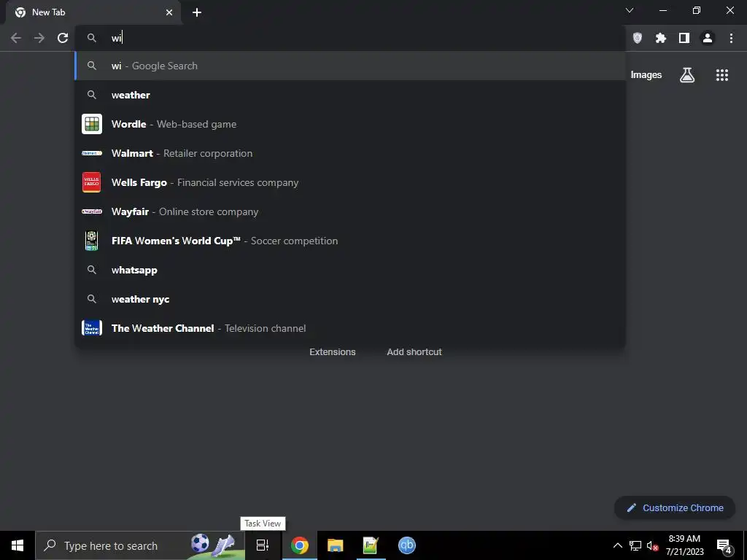Click Add shortcut
The height and width of the screenshot is (560, 747).
[414, 352]
